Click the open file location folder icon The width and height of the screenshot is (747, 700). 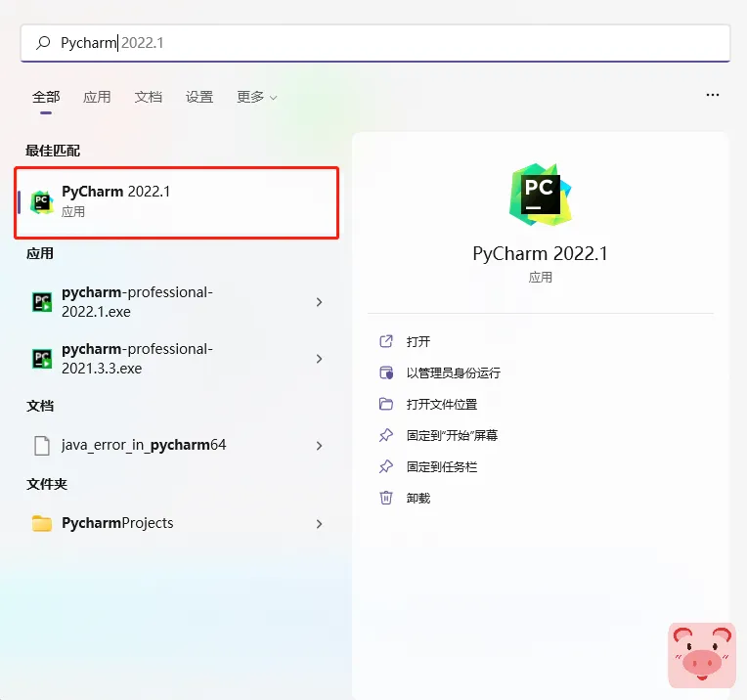[x=386, y=404]
